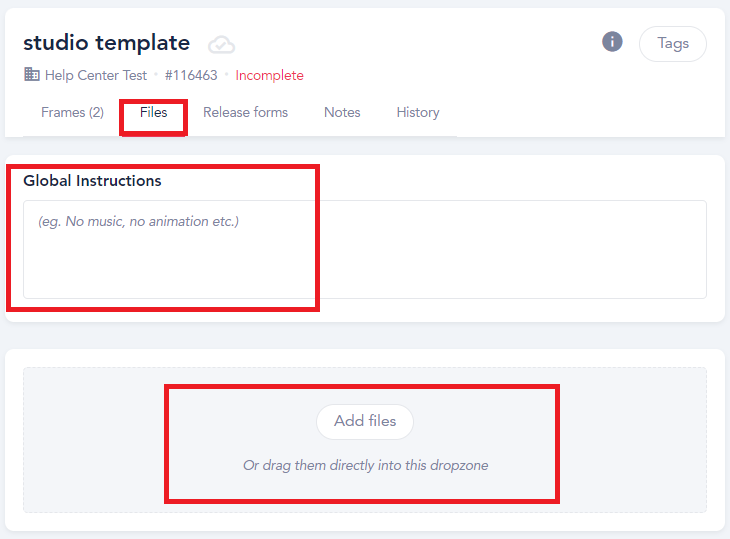
Task: Focus the Global Instructions text box
Action: pyautogui.click(x=365, y=249)
